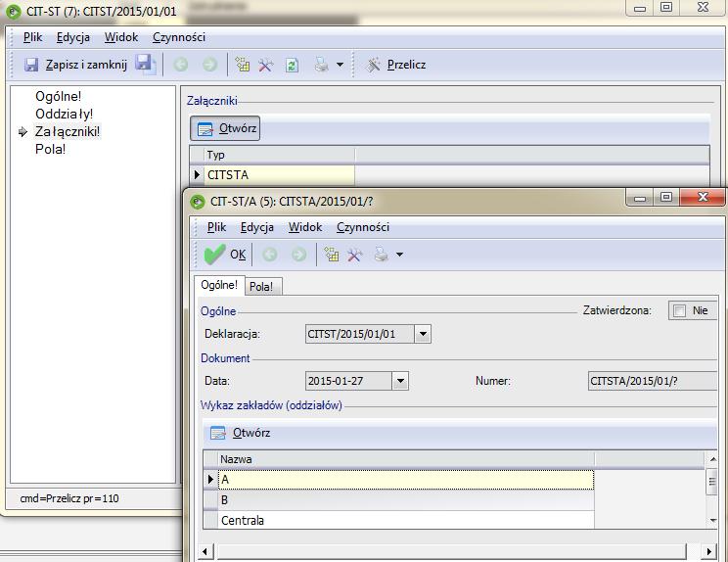Screen dimensions: 728x562
Task: Select row B in the Nazwa table
Action: coord(406,500)
